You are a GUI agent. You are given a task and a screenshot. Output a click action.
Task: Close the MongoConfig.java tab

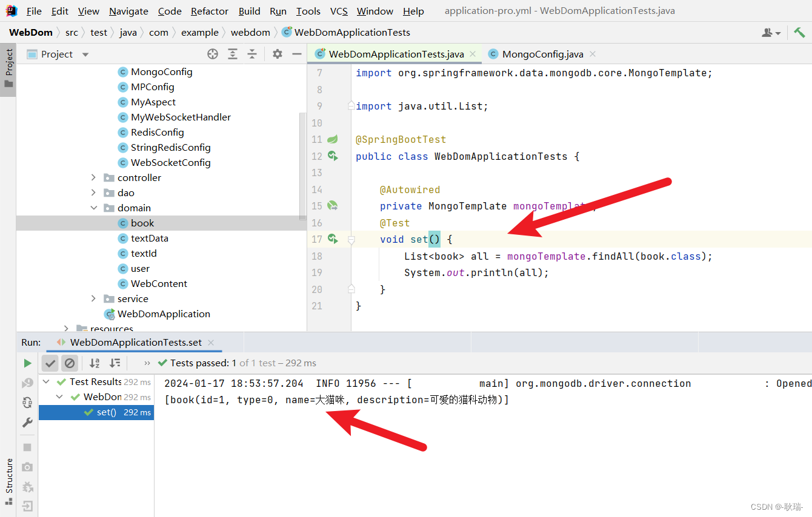pyautogui.click(x=593, y=54)
